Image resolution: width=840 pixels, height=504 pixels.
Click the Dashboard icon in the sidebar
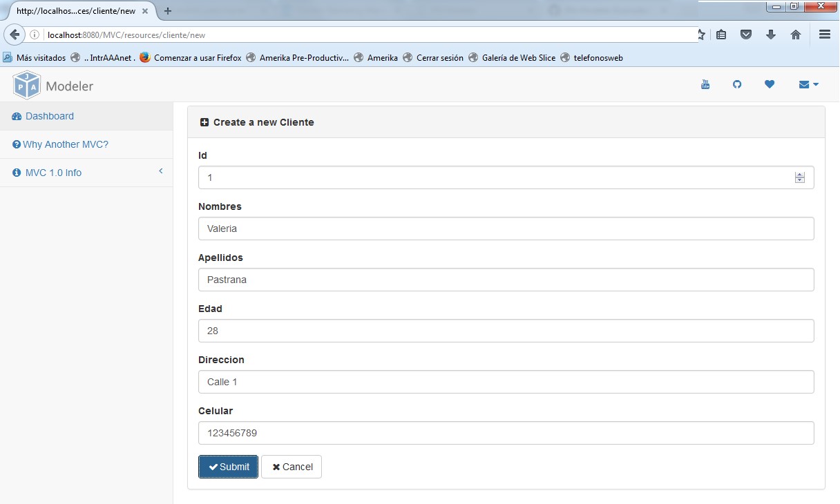point(16,116)
